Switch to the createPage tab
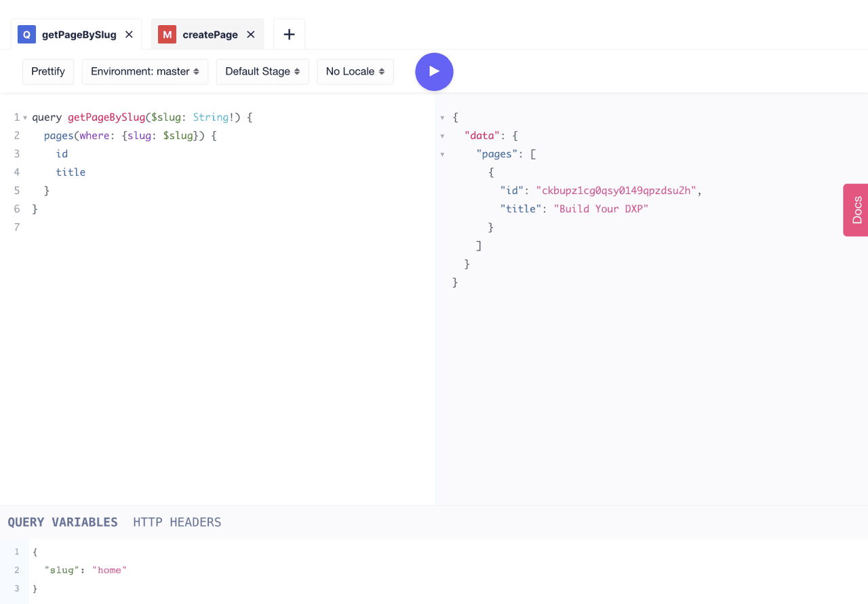 pos(210,35)
